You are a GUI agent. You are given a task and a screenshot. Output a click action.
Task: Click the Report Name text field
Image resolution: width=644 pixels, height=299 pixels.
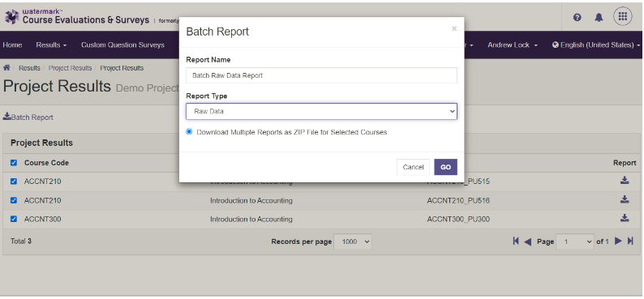[x=321, y=75]
